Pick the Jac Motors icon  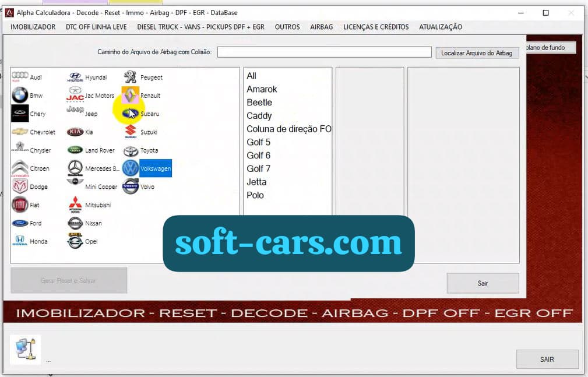point(75,94)
